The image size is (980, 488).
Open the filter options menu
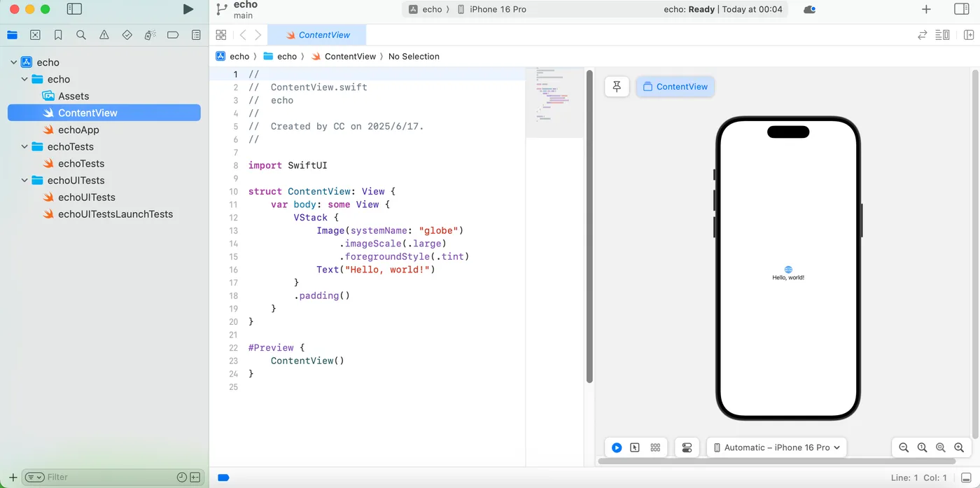point(34,477)
